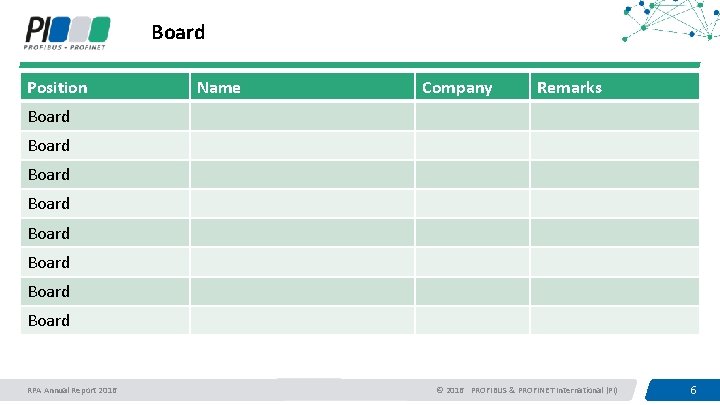Click the slide number 6 badge

coord(692,389)
